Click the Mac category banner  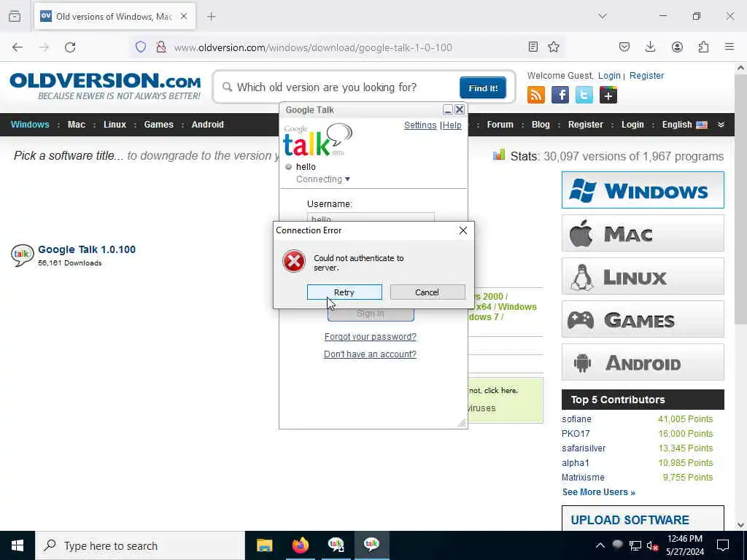pyautogui.click(x=643, y=233)
